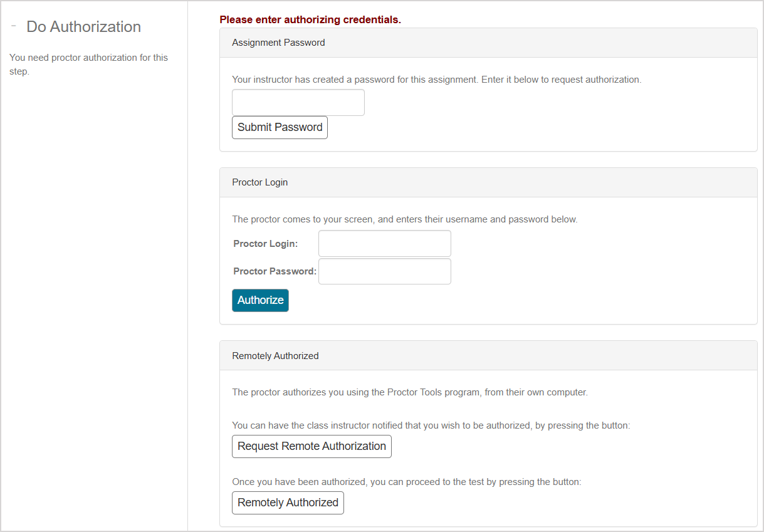The image size is (764, 532).
Task: Click inside the assignment password field
Action: pos(298,102)
